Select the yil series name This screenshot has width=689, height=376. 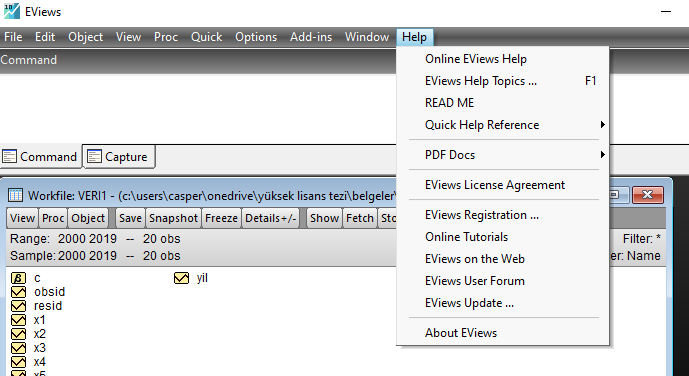[x=202, y=278]
